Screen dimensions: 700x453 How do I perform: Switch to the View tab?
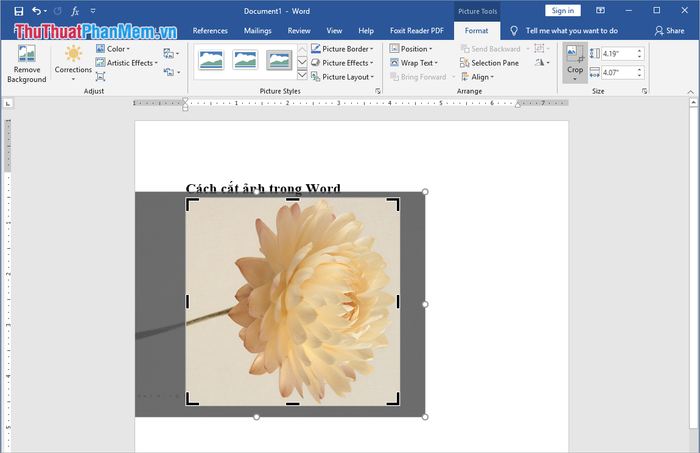[x=334, y=31]
